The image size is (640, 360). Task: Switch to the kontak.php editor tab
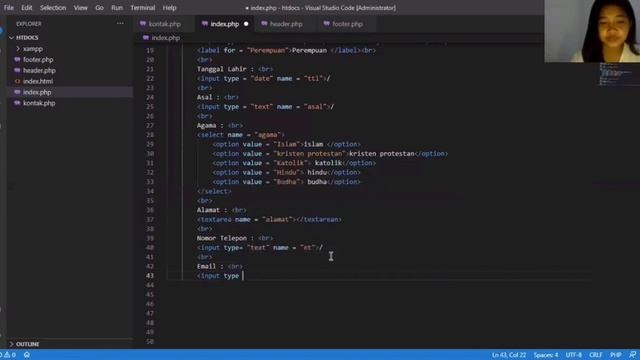tap(164, 24)
